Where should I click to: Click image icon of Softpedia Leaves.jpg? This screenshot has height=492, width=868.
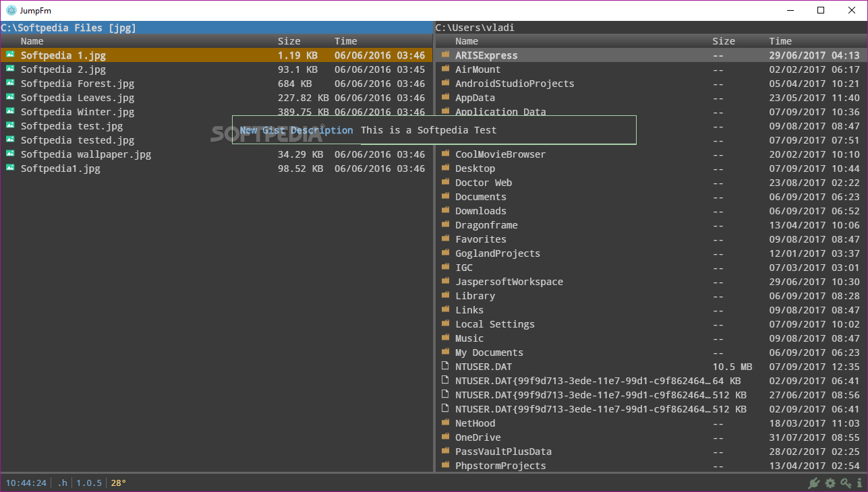(x=10, y=97)
